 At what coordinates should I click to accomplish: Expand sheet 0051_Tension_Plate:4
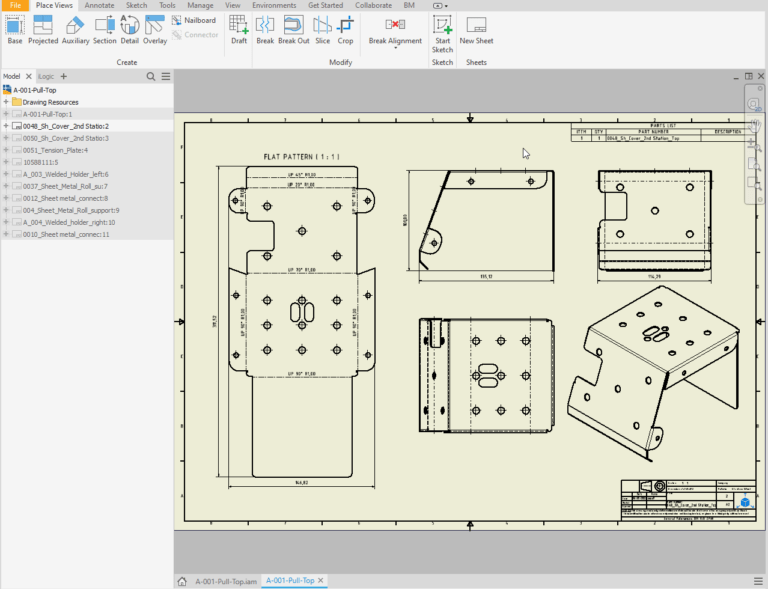[6, 150]
